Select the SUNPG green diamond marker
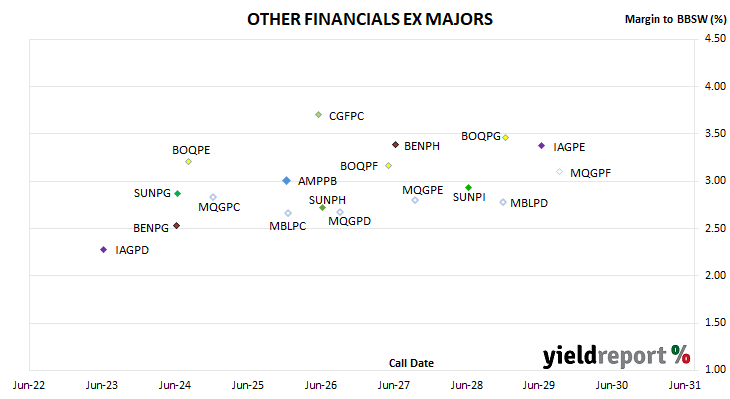The height and width of the screenshot is (399, 730). (177, 194)
